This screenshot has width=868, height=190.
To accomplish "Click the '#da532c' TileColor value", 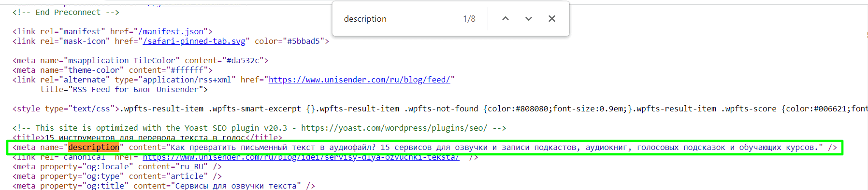I will click(245, 60).
